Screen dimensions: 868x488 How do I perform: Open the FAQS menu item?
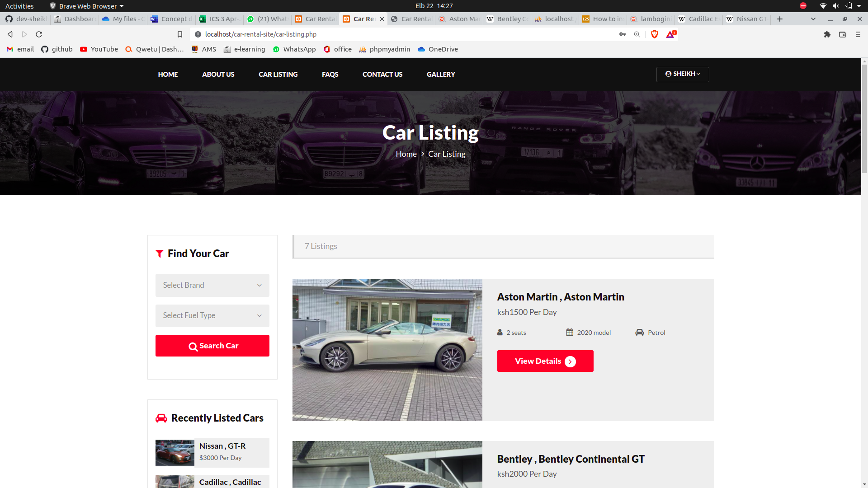[330, 75]
